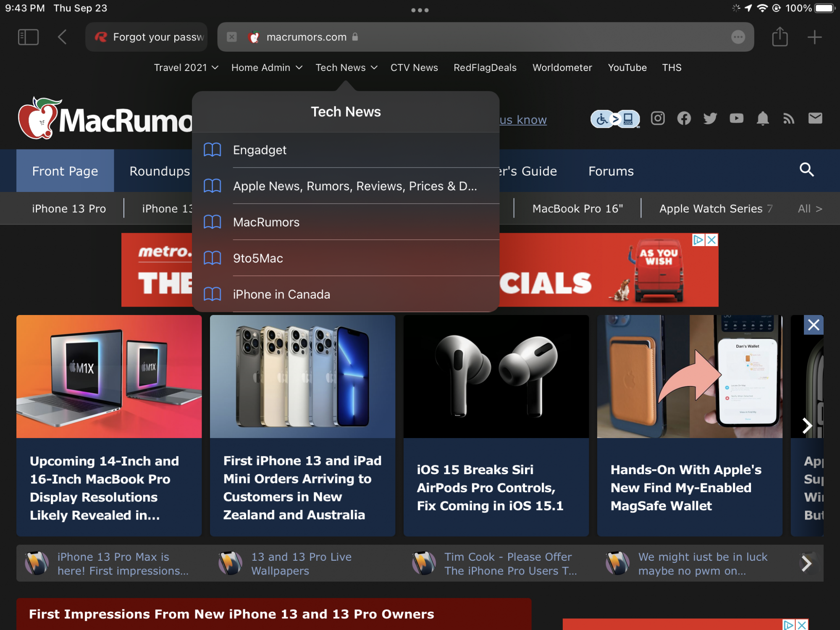Click the YouTube icon in site header
Viewport: 840px width, 630px height.
pos(736,118)
